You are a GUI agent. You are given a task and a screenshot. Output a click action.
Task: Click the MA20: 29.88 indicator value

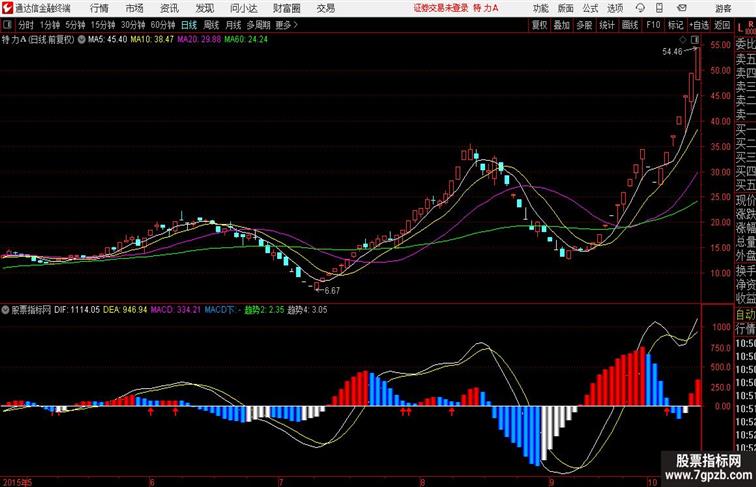coord(199,40)
